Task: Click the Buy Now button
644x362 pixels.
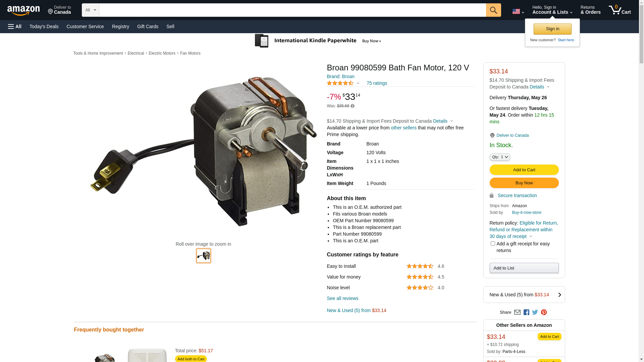Action: (524, 183)
